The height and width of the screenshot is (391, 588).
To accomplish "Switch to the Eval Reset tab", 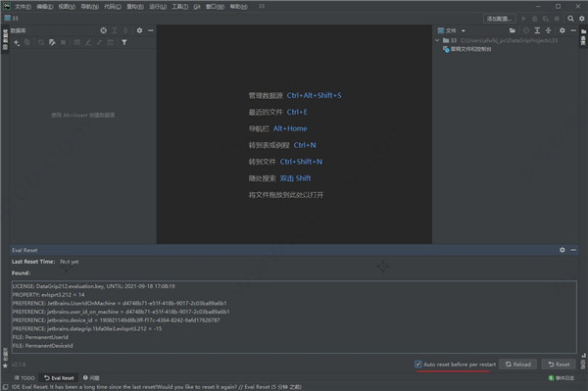I will pyautogui.click(x=59, y=378).
